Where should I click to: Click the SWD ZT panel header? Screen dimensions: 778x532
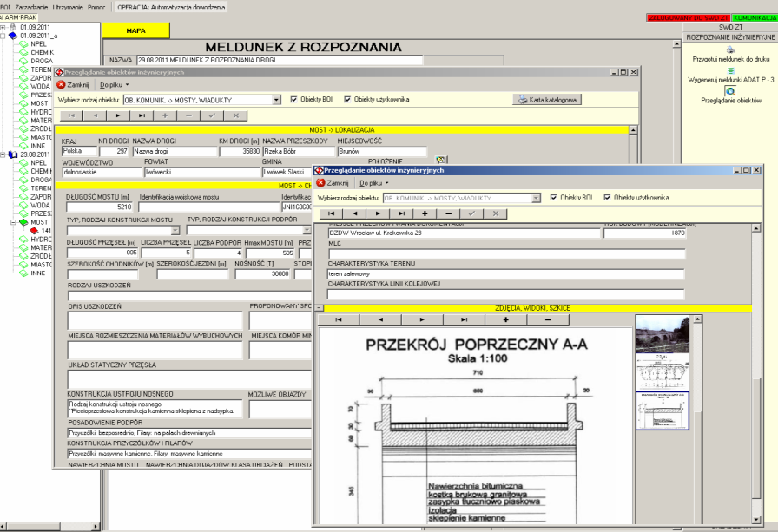coord(730,27)
